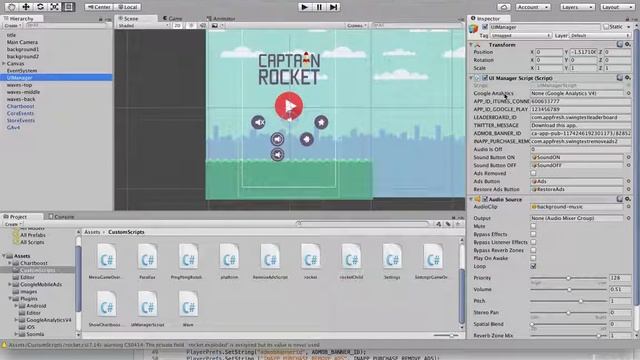The width and height of the screenshot is (640, 360).
Task: Open the Gizmos dropdown
Action: pyautogui.click(x=357, y=25)
